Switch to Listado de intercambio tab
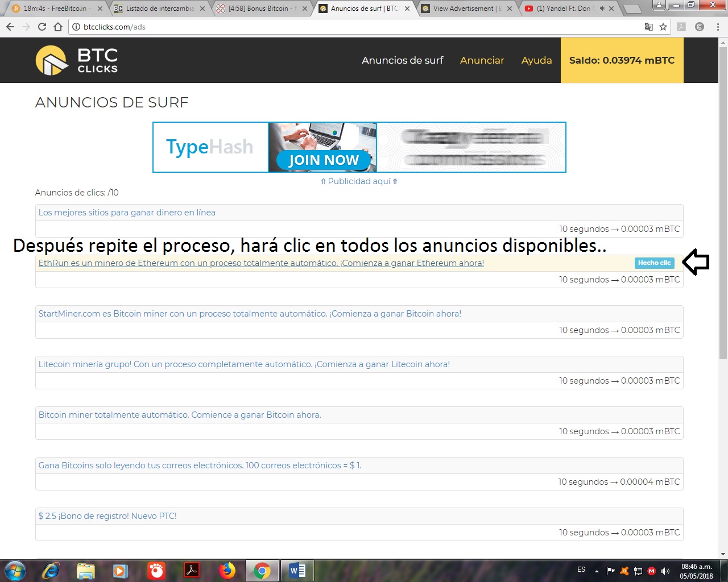This screenshot has height=582, width=728. pyautogui.click(x=160, y=9)
